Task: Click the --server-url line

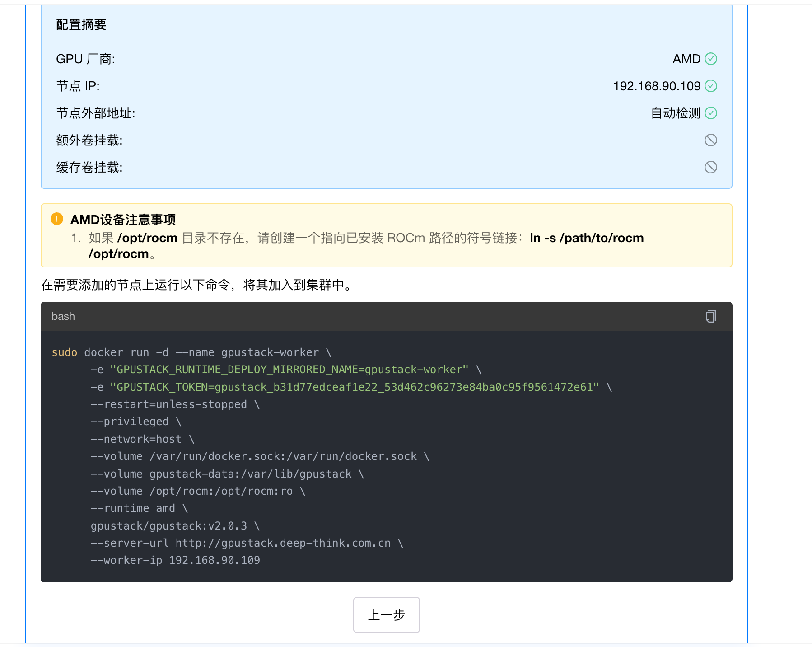Action: click(247, 543)
